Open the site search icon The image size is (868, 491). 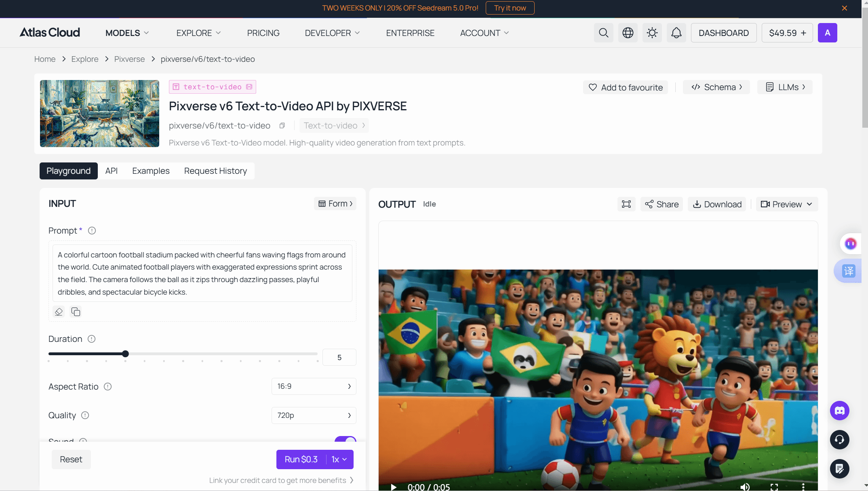point(603,33)
